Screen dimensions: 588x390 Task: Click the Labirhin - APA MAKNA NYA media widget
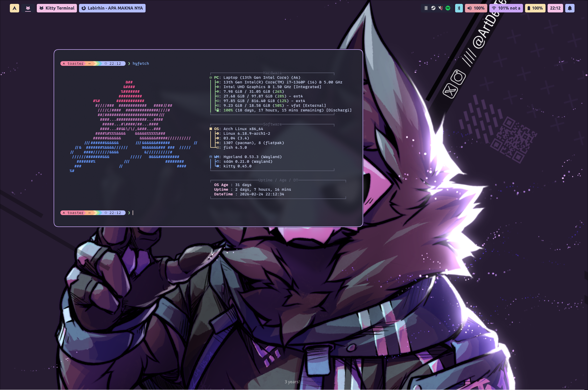[112, 8]
